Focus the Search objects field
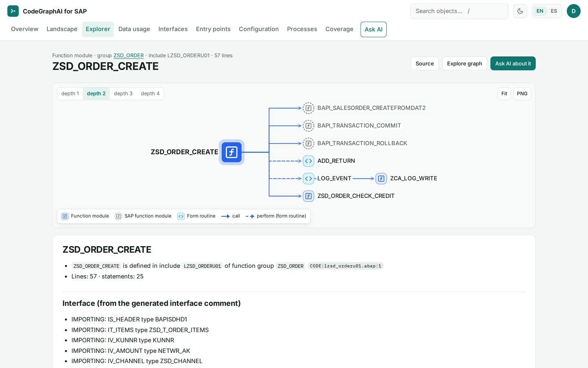The image size is (588, 368). [459, 11]
